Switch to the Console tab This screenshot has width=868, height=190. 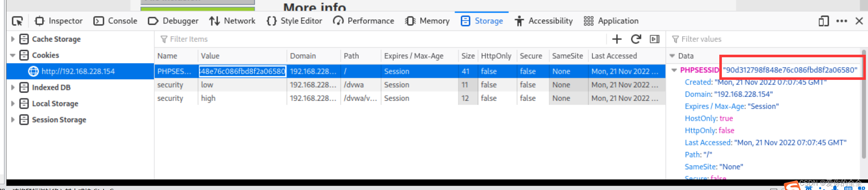(x=116, y=21)
